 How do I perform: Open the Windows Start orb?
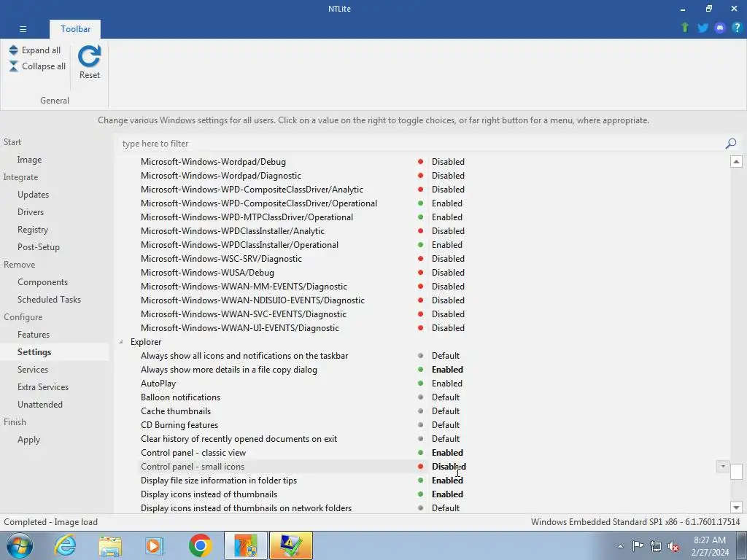click(x=19, y=545)
